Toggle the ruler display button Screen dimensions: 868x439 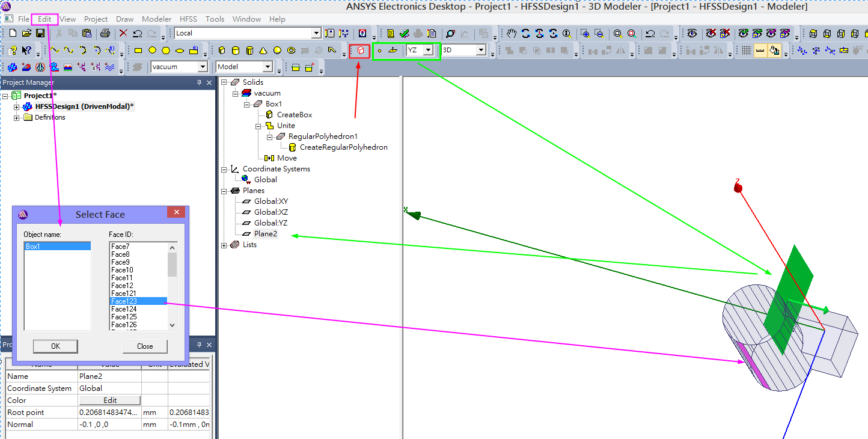pos(760,51)
